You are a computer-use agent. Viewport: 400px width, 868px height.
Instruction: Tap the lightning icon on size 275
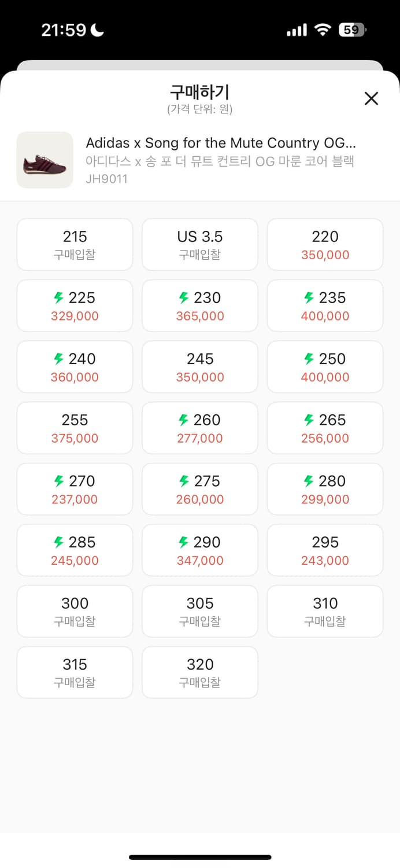coord(184,481)
